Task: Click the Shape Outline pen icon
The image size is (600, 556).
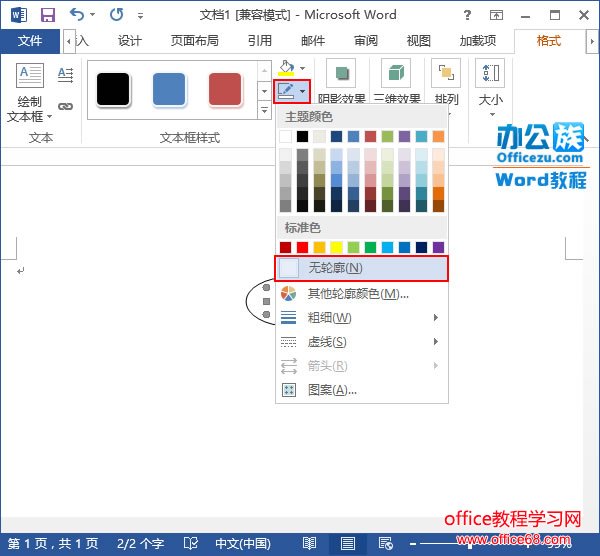Action: click(x=287, y=90)
